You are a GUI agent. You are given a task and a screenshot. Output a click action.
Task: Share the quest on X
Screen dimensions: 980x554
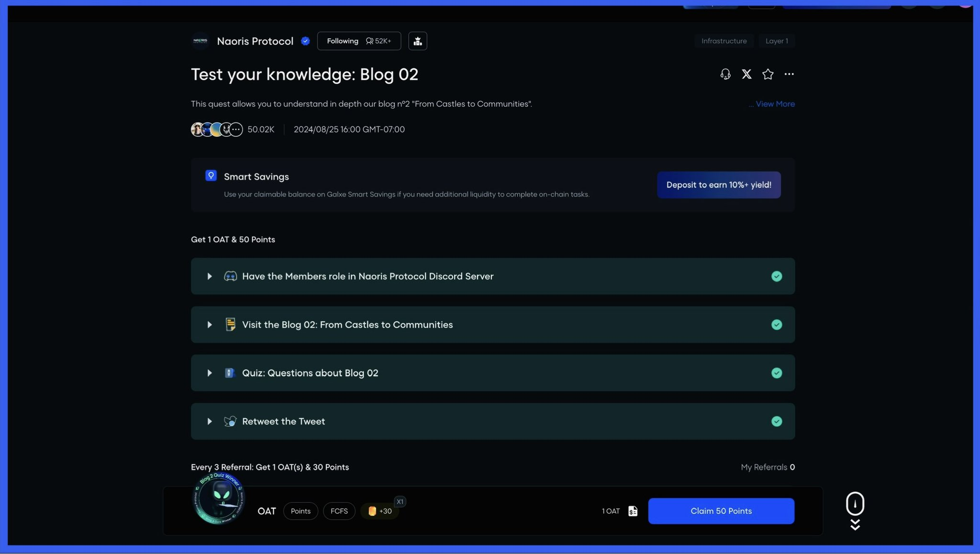(746, 74)
